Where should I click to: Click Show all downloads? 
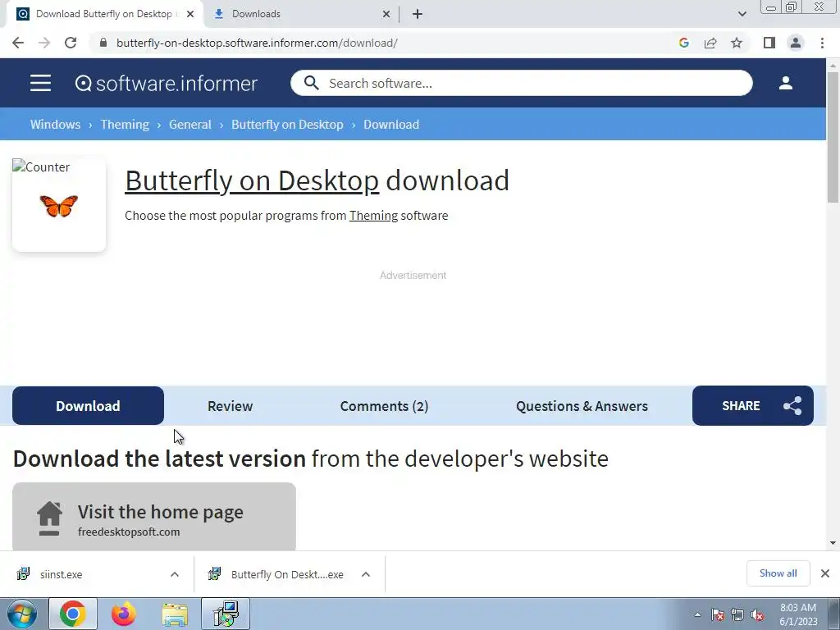coord(778,573)
